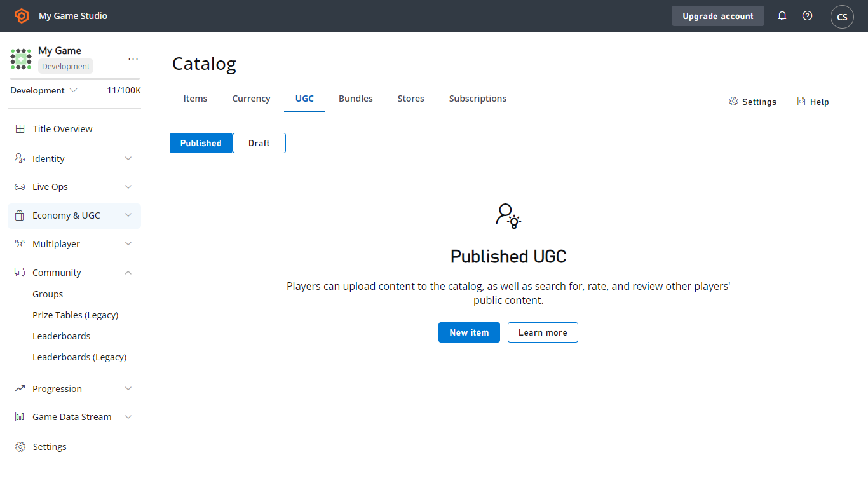Expand the Live Ops section chevron
This screenshot has width=868, height=490.
[128, 187]
